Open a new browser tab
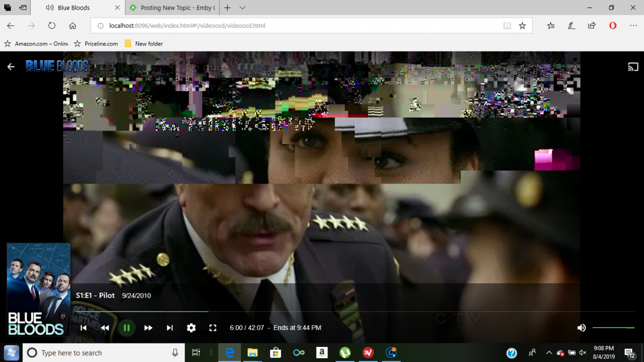The width and height of the screenshot is (644, 362). point(228,8)
